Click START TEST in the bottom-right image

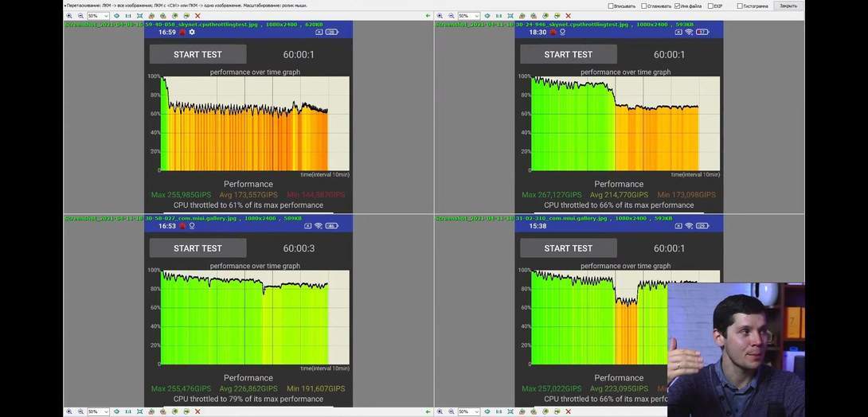point(568,248)
